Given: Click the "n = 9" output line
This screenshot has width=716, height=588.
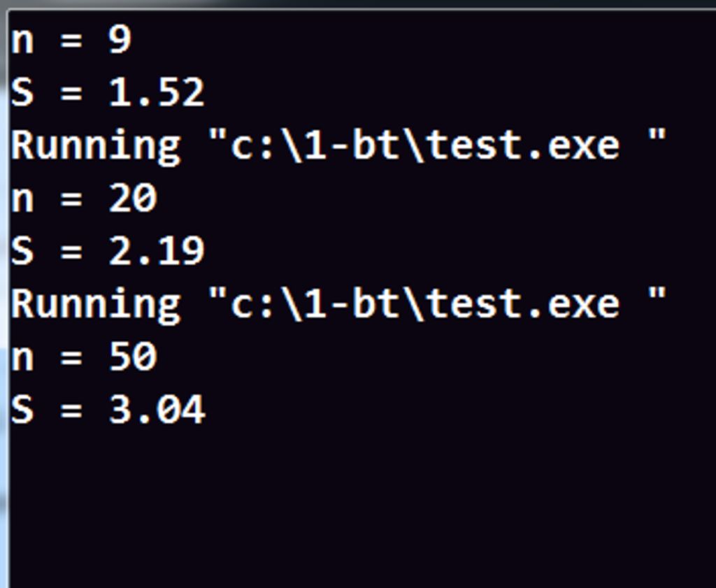Looking at the screenshot, I should 71,41.
